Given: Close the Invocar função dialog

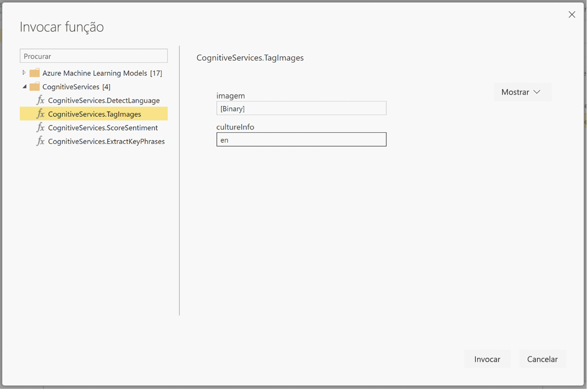Looking at the screenshot, I should coord(572,14).
